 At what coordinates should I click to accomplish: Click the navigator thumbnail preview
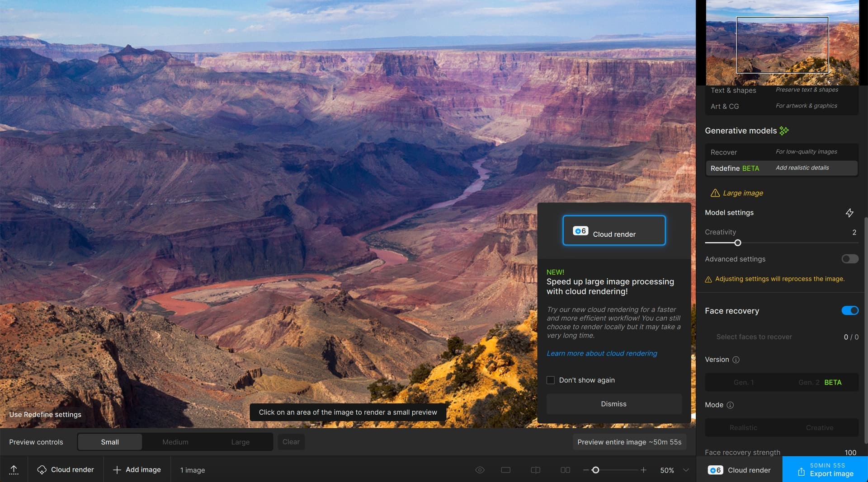click(x=782, y=44)
